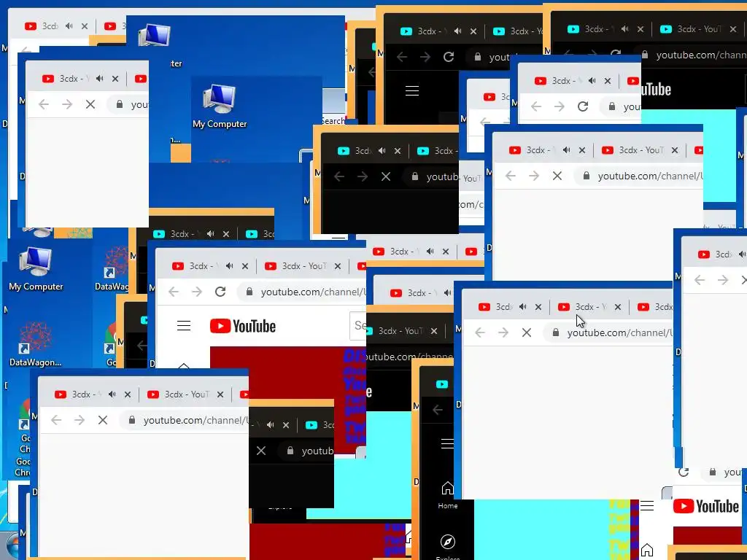Click the address bar of bottom-left white window
This screenshot has height=560, width=747.
tap(185, 421)
